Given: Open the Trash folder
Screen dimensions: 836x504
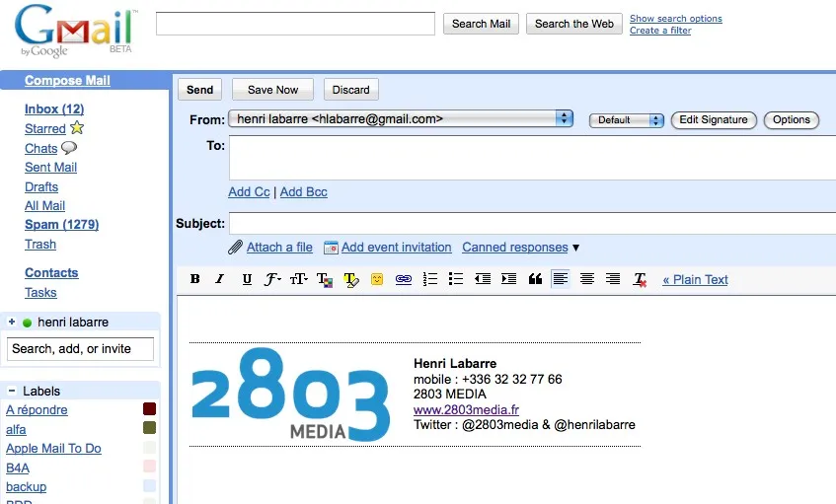Looking at the screenshot, I should (x=40, y=244).
